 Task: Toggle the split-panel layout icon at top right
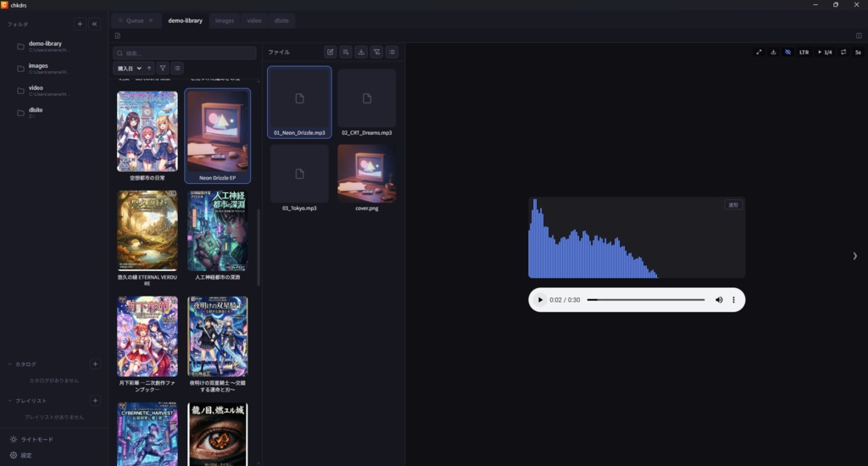[x=859, y=36]
